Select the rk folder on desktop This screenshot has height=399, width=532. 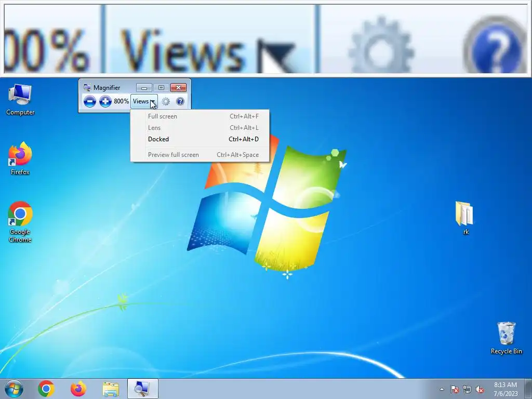point(465,218)
